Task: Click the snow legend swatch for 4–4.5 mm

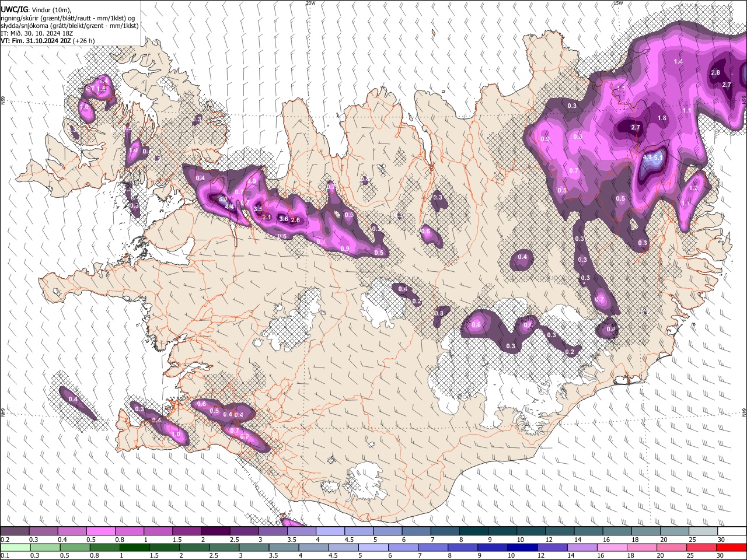Action: (x=330, y=531)
